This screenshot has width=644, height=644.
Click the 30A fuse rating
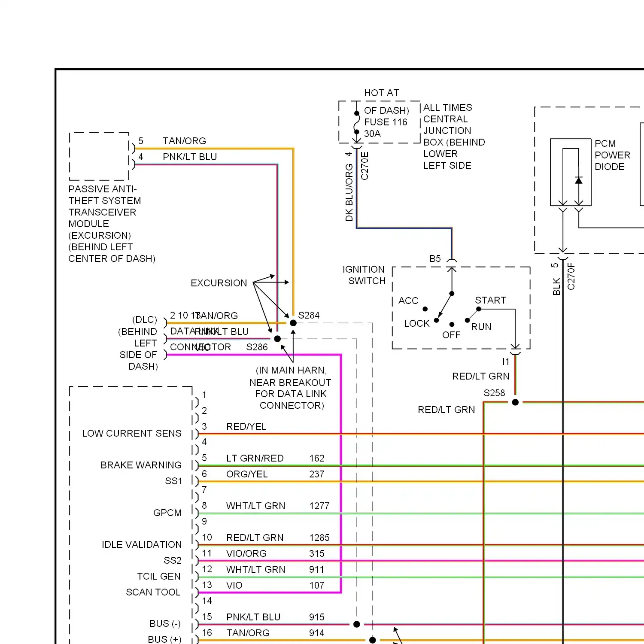pos(372,134)
